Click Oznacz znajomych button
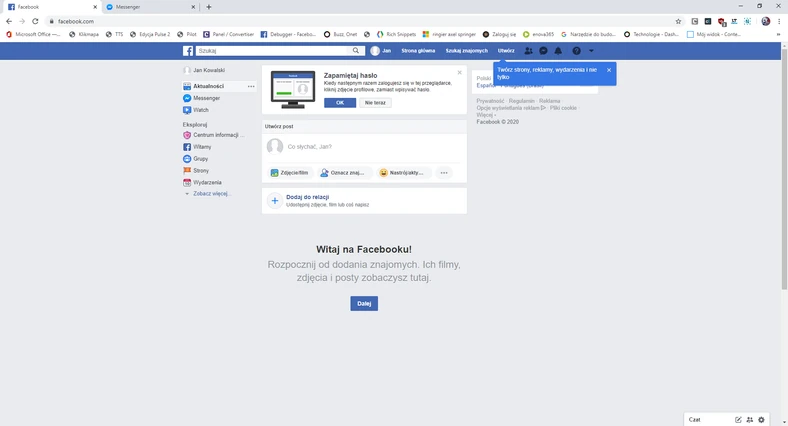Image resolution: width=788 pixels, height=426 pixels. (x=344, y=173)
